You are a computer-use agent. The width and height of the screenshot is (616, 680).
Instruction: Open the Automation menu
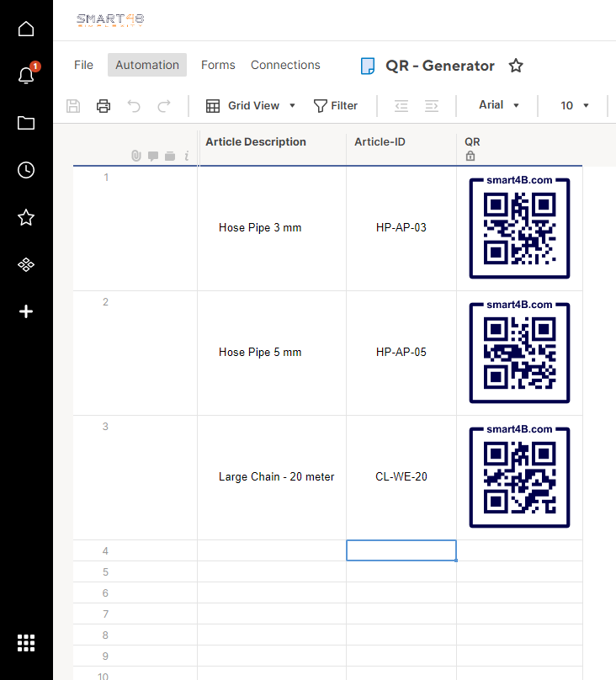(x=147, y=65)
